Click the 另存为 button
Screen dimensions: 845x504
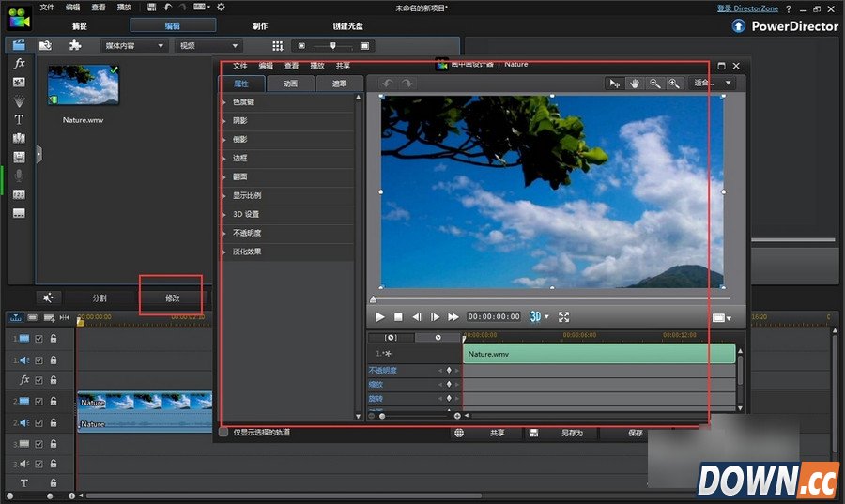click(572, 433)
